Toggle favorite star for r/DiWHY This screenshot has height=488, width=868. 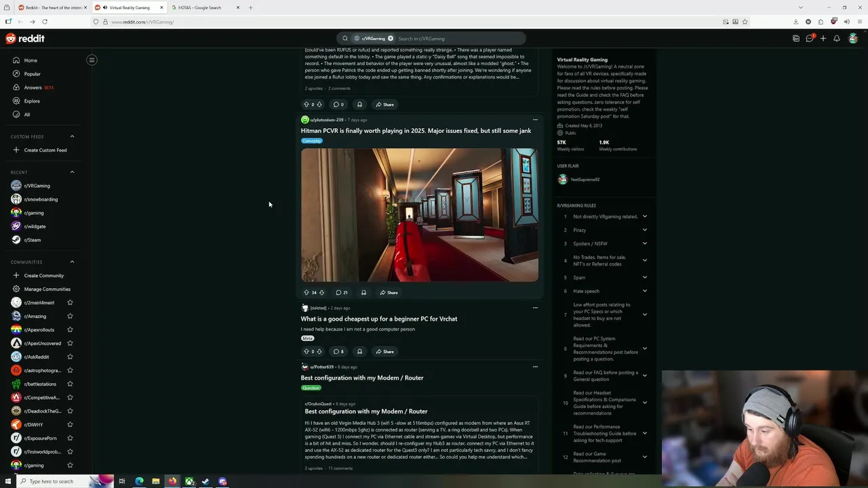pyautogui.click(x=70, y=424)
